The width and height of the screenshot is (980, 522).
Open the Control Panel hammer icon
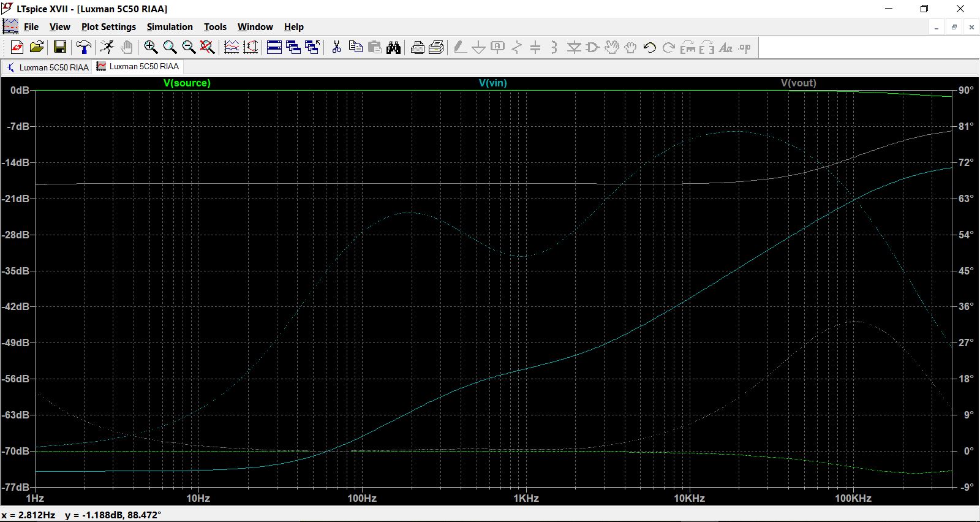pos(84,47)
